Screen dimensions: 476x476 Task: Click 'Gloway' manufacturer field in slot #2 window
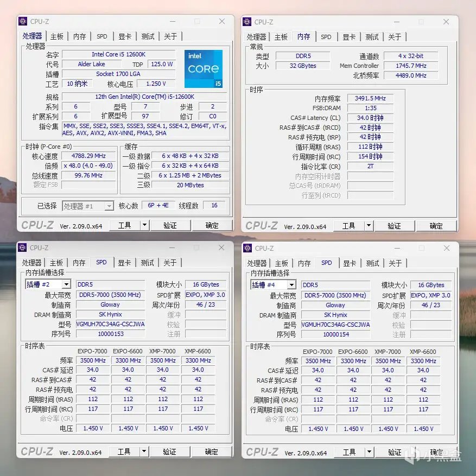pos(111,304)
